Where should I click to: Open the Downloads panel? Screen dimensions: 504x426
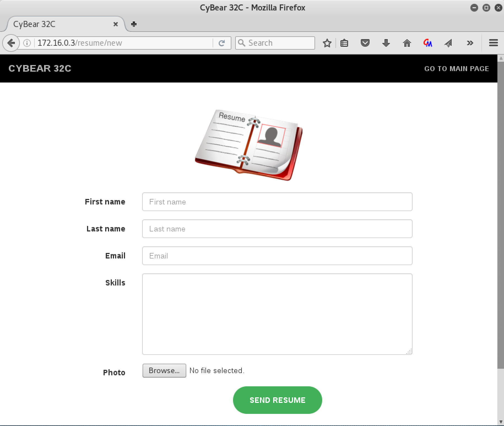386,43
